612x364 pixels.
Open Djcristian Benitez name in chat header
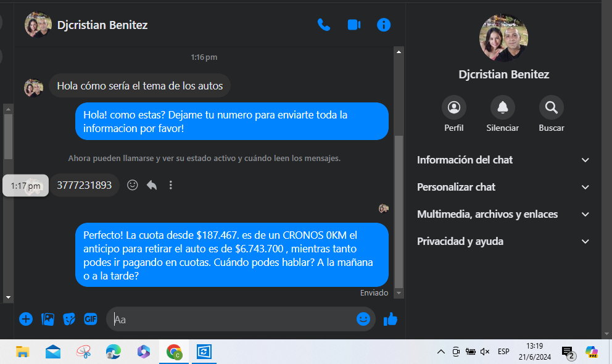coord(102,25)
